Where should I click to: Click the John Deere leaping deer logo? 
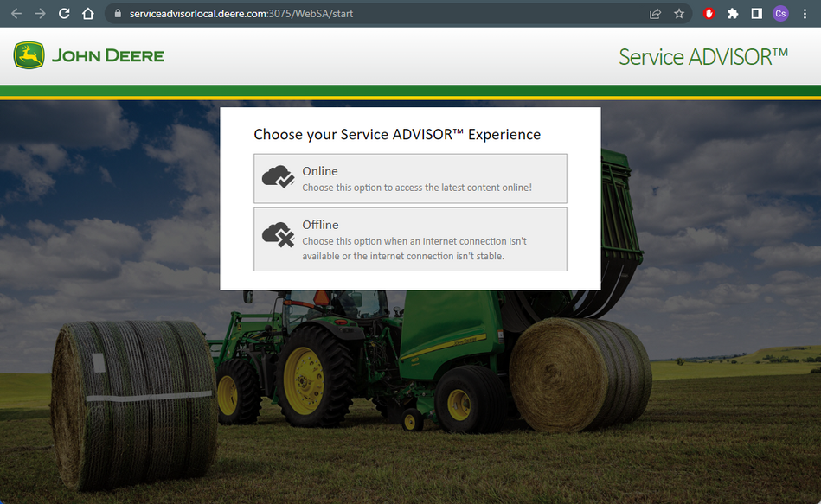(x=29, y=56)
